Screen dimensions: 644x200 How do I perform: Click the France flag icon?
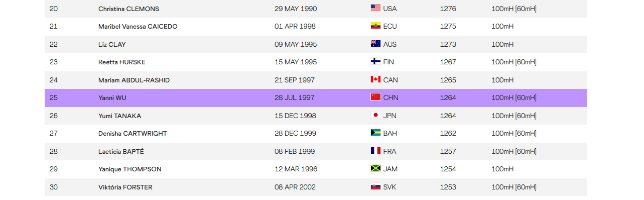pos(375,151)
